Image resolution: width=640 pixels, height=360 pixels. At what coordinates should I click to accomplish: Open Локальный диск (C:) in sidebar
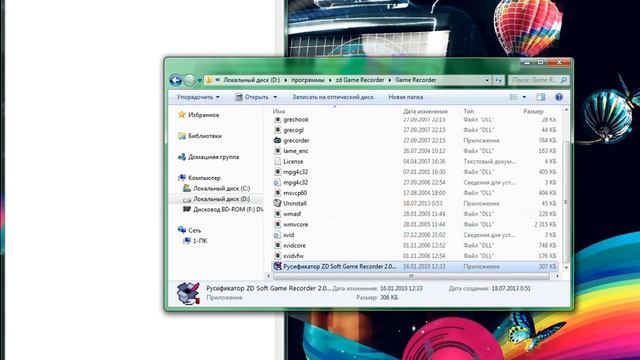[221, 189]
